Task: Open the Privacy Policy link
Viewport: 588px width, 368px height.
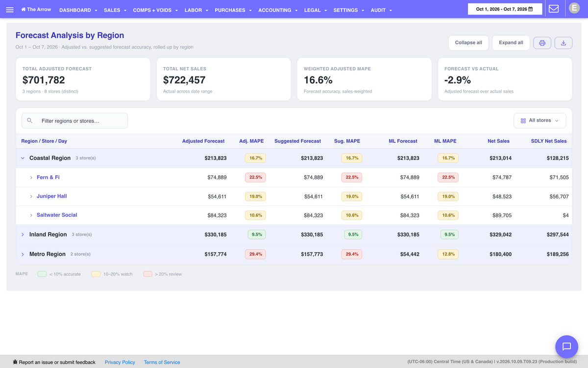Action: pos(120,362)
